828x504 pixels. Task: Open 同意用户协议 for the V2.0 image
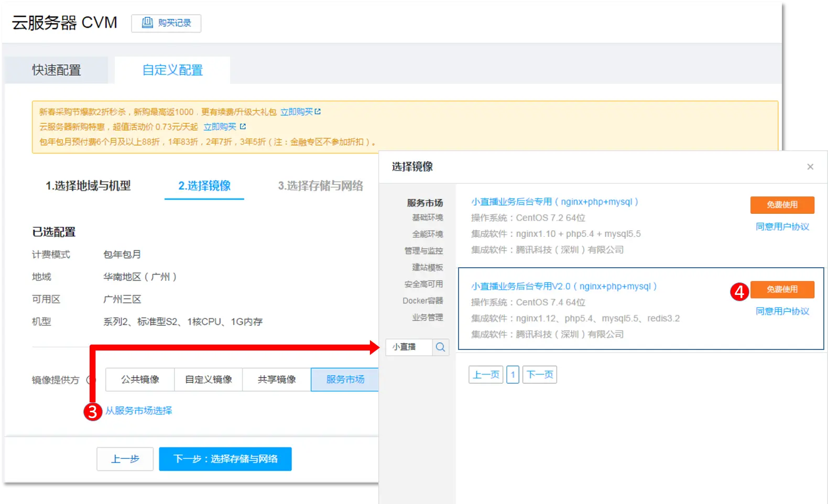782,311
